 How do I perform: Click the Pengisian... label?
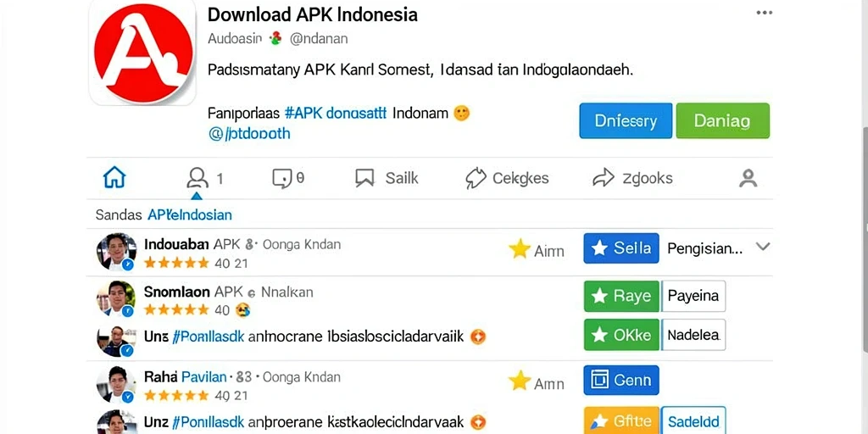pyautogui.click(x=704, y=248)
